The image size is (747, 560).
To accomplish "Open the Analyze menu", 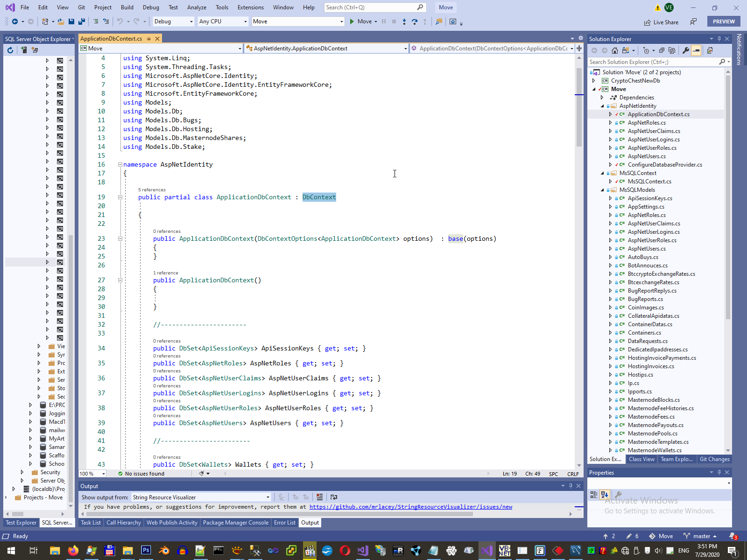I will point(197,7).
